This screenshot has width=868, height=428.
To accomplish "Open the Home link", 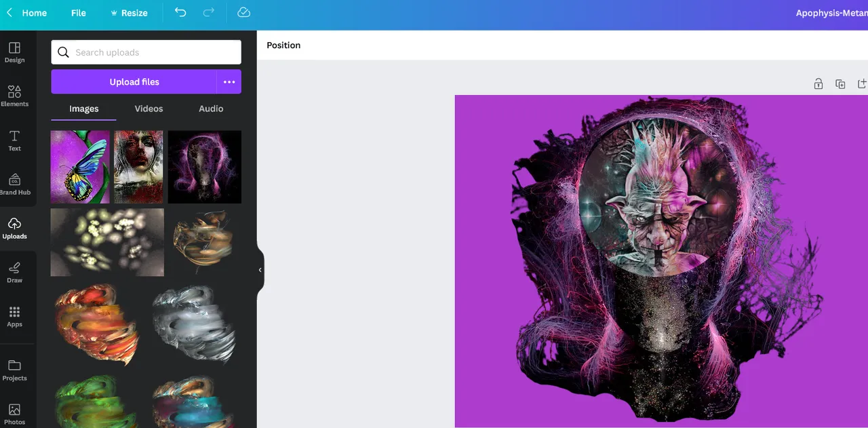I will tap(35, 13).
